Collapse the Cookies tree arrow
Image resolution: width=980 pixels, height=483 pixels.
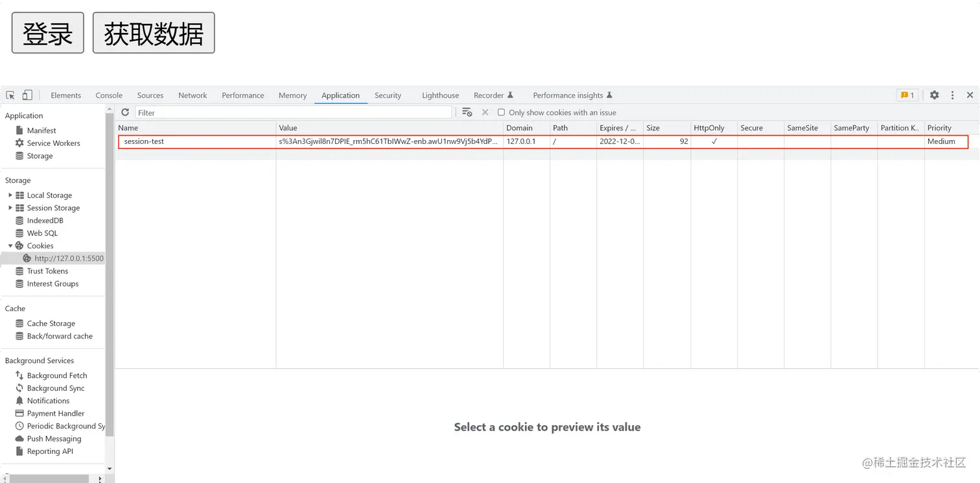click(10, 246)
